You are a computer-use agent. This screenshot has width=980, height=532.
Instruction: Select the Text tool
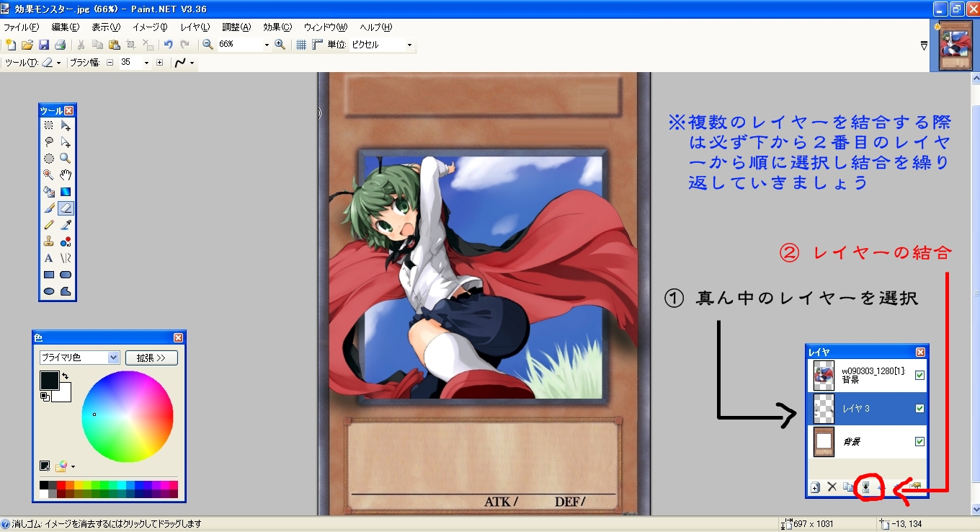pos(49,258)
